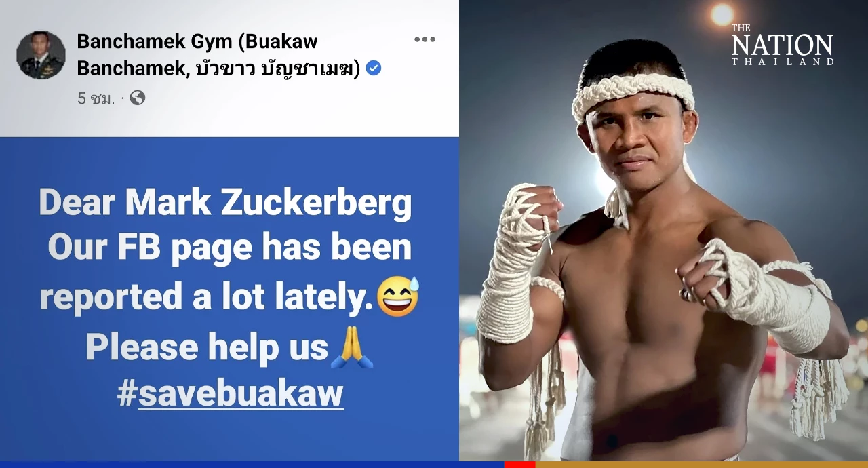The image size is (868, 468).
Task: Click the blue segment of bottom bar
Action: coord(252,465)
